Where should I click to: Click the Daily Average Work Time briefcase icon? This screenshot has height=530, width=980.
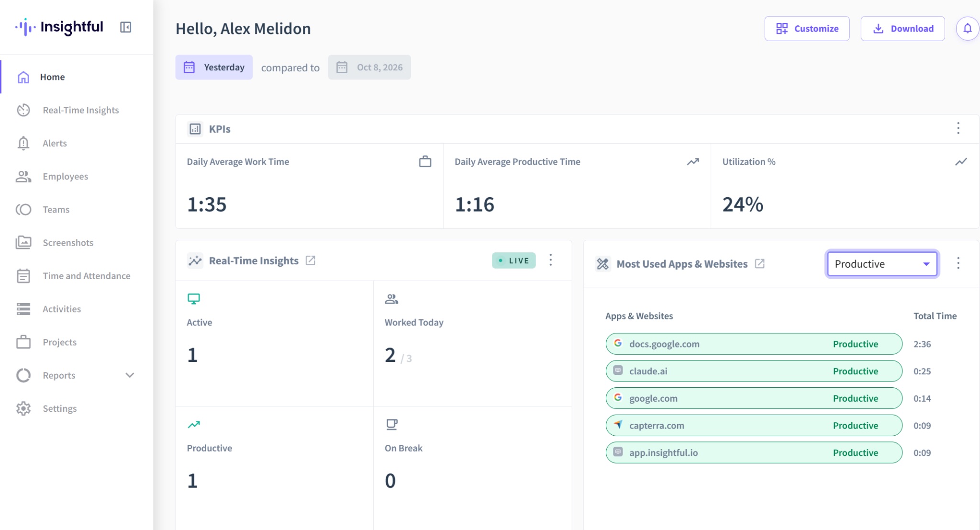point(425,162)
